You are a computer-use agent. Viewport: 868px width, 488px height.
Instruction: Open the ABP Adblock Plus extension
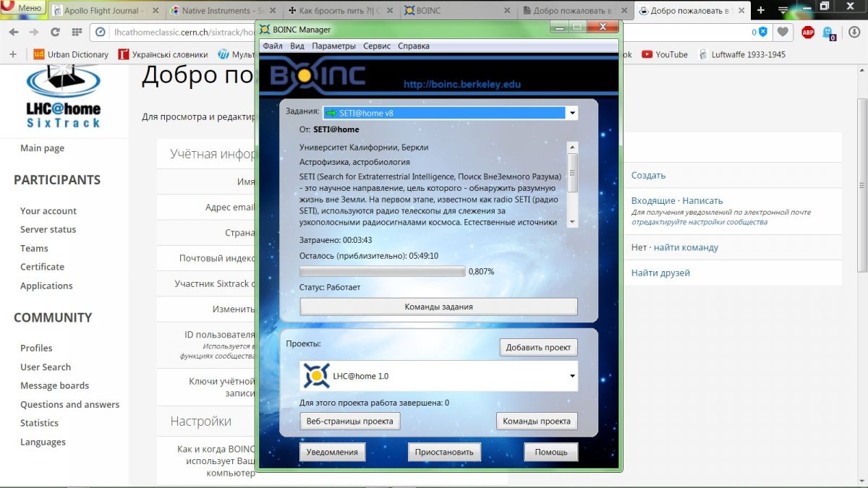click(808, 32)
